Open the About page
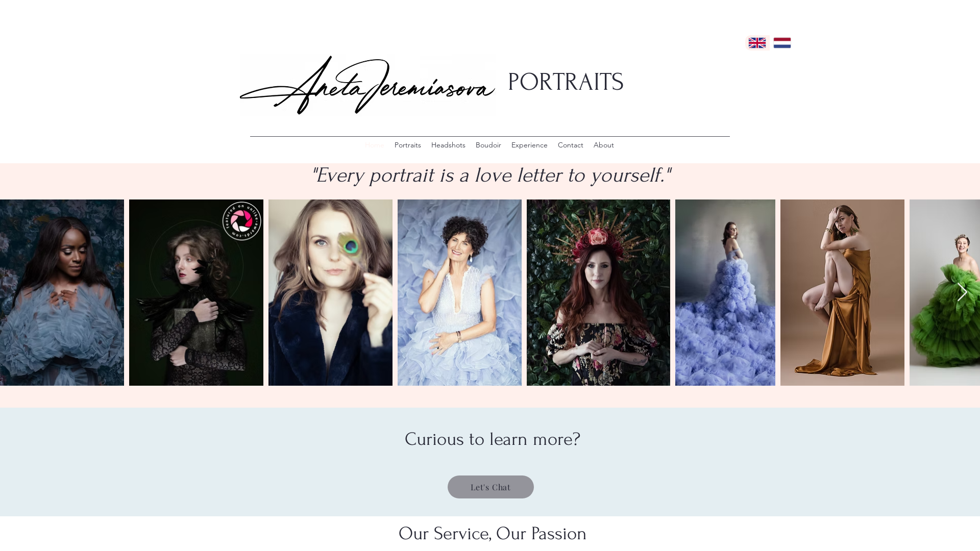The width and height of the screenshot is (980, 551). pos(604,145)
